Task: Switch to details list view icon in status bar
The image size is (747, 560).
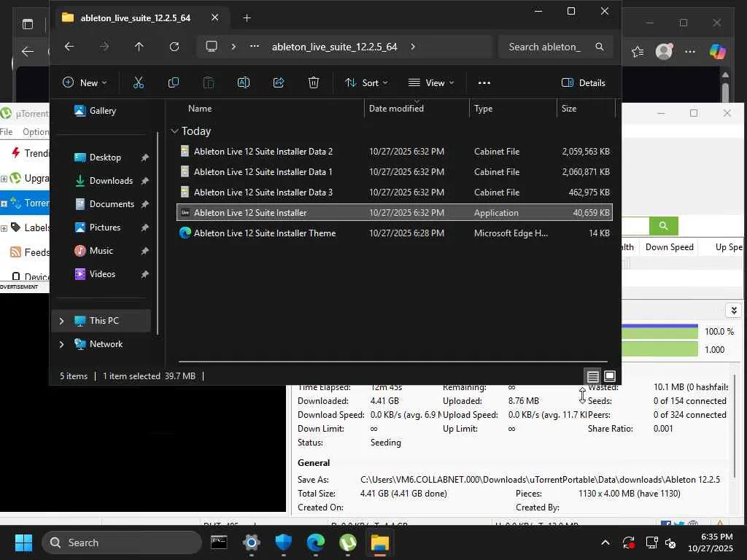Action: 592,377
